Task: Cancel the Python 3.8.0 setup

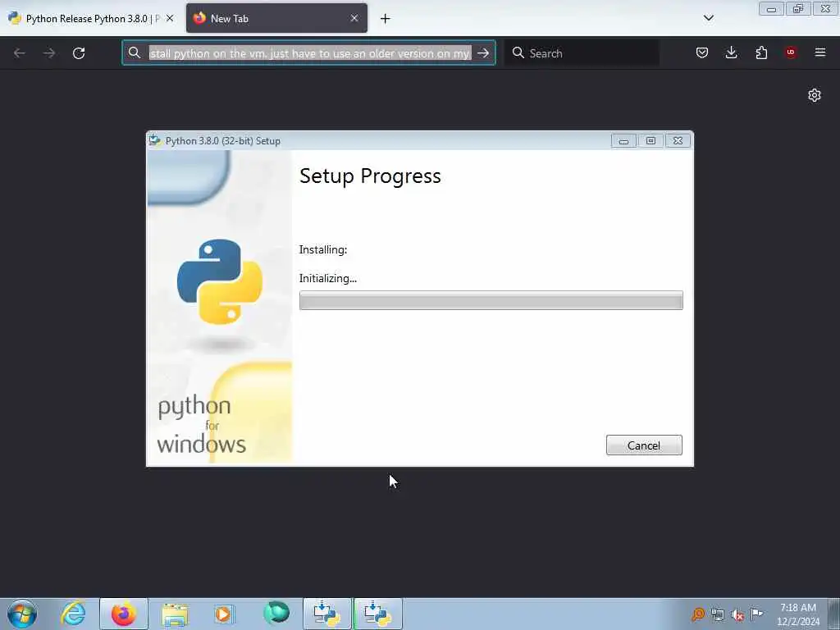Action: click(644, 445)
